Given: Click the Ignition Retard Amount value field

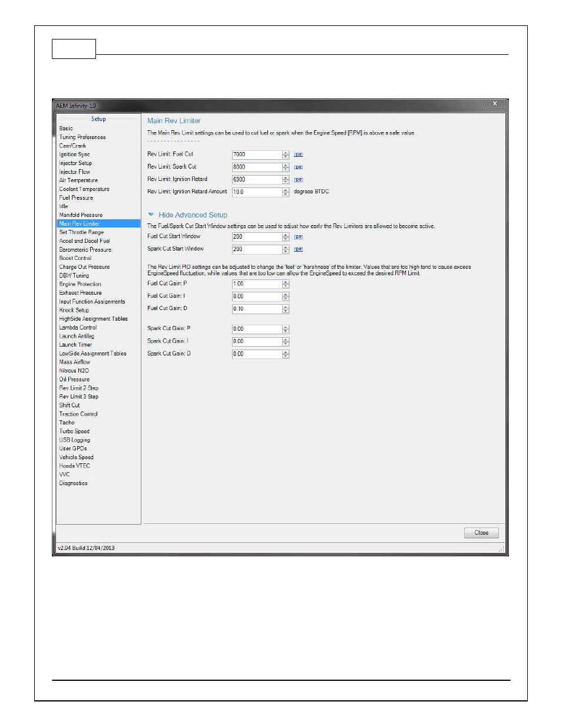Looking at the screenshot, I should (257, 192).
